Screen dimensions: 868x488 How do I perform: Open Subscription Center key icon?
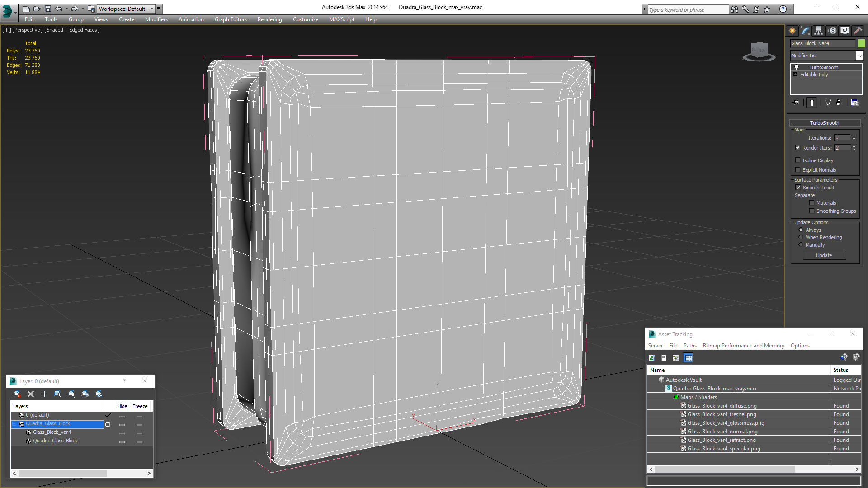coord(745,9)
